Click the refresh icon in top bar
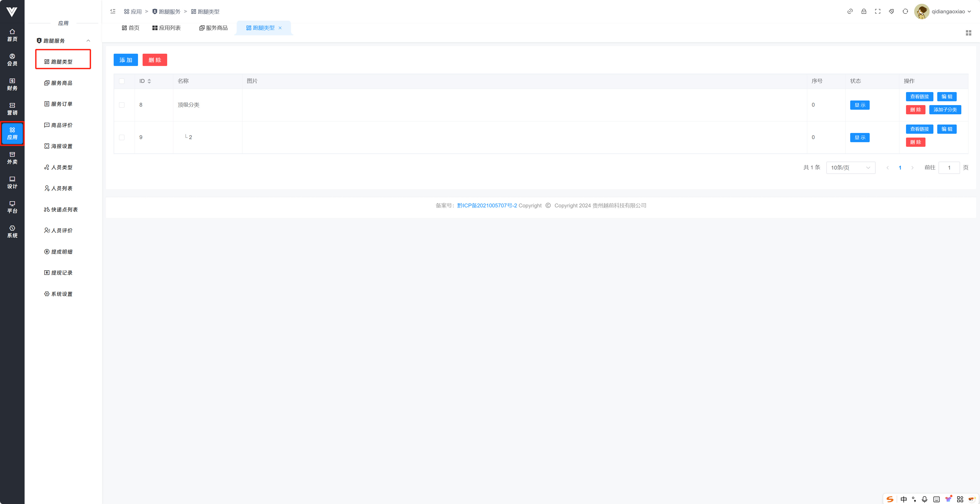This screenshot has height=504, width=980. tap(905, 12)
